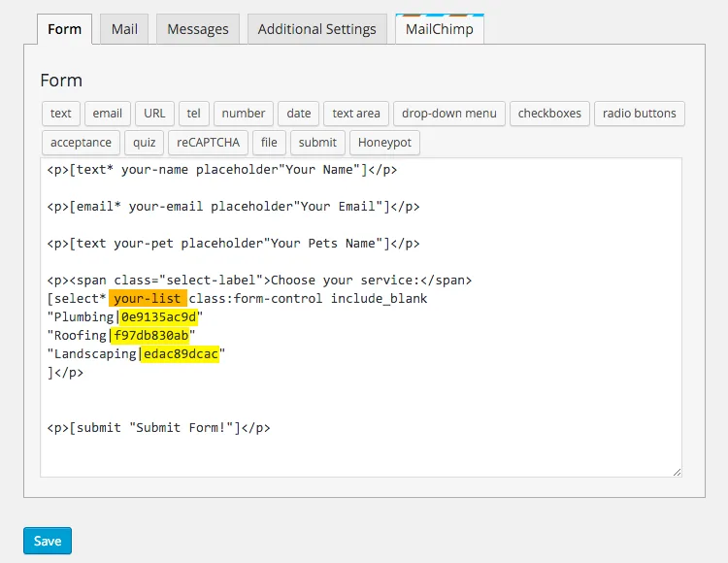This screenshot has width=728, height=563.
Task: Click the Form tab
Action: click(65, 29)
